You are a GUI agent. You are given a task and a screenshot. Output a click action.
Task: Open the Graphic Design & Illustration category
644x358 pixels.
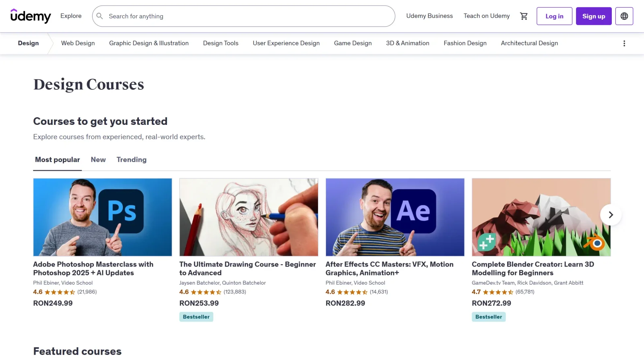pyautogui.click(x=149, y=43)
